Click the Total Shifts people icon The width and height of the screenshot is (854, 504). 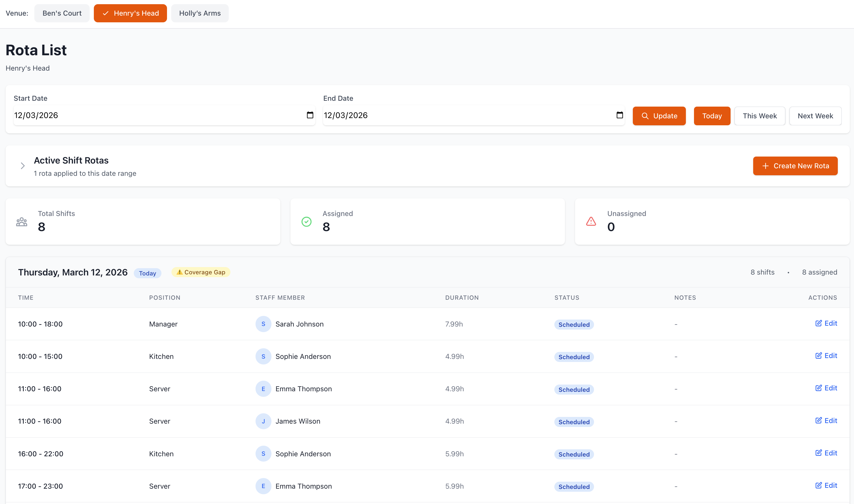(22, 222)
